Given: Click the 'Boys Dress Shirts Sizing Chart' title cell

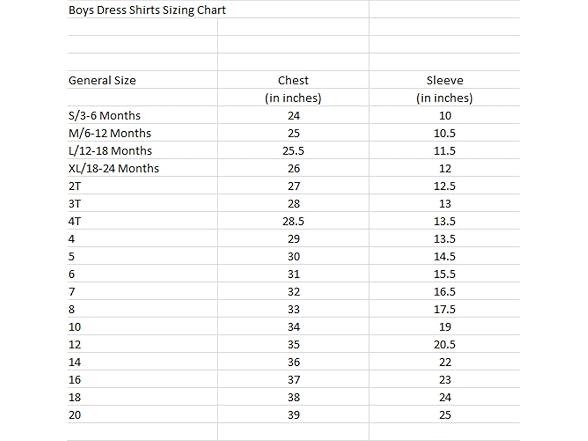Looking at the screenshot, I should [x=147, y=10].
